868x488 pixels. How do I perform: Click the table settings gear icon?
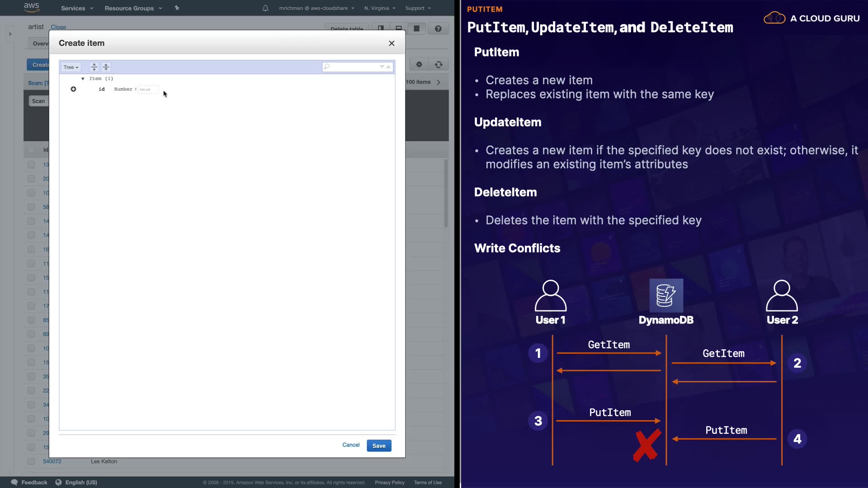(419, 65)
